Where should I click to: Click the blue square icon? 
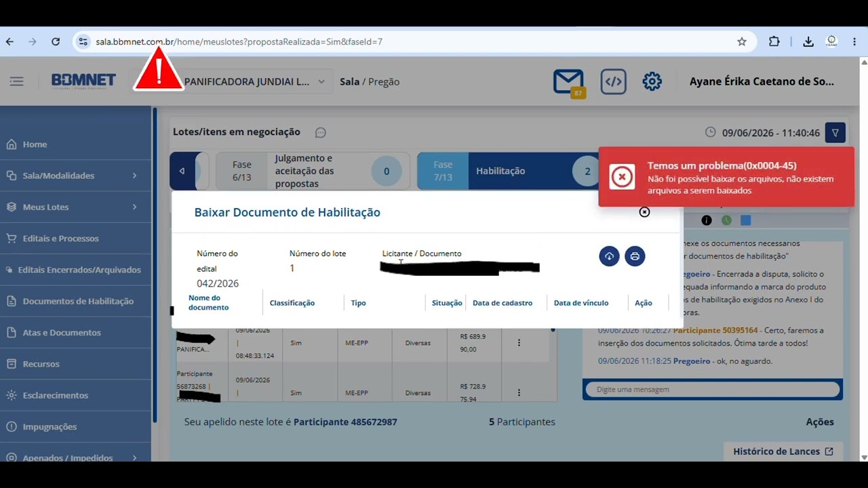point(746,220)
